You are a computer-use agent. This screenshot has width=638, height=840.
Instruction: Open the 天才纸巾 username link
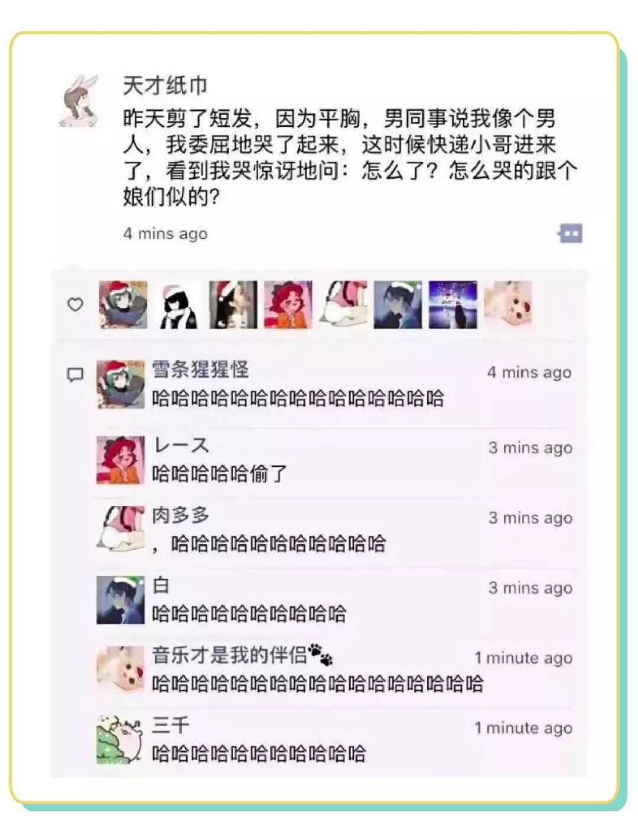point(165,86)
